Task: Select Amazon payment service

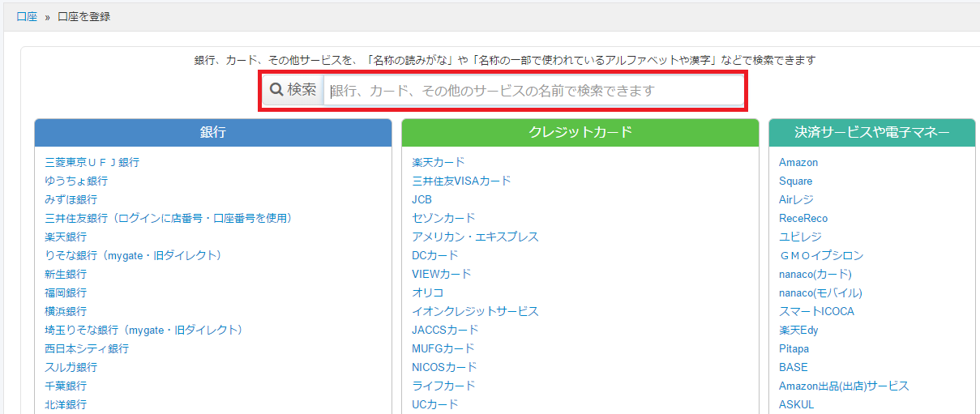Action: coord(798,162)
